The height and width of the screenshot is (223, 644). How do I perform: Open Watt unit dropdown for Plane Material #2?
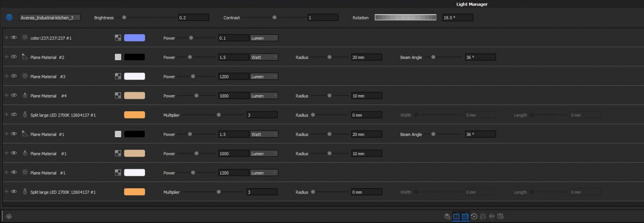point(264,57)
